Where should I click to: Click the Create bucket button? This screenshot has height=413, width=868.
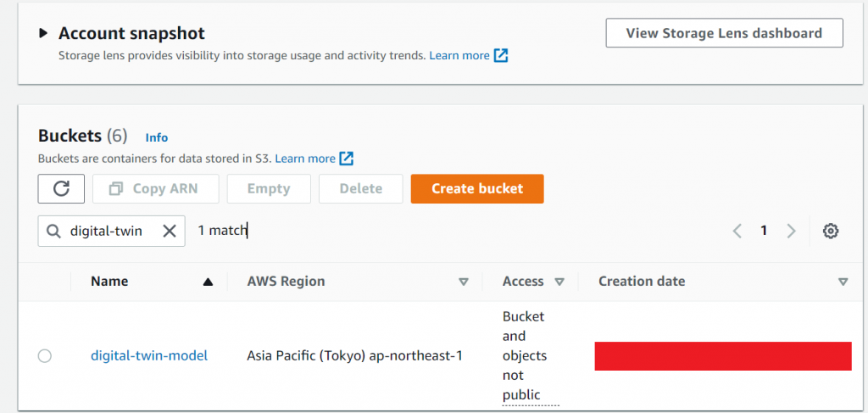(x=477, y=189)
